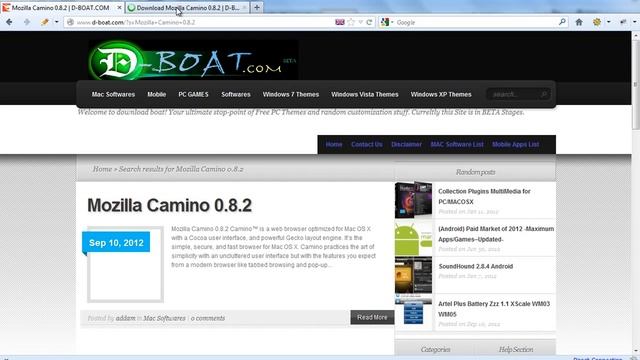Open the Mozilla Camino 0.8.2 post title
The width and height of the screenshot is (640, 360).
point(169,205)
